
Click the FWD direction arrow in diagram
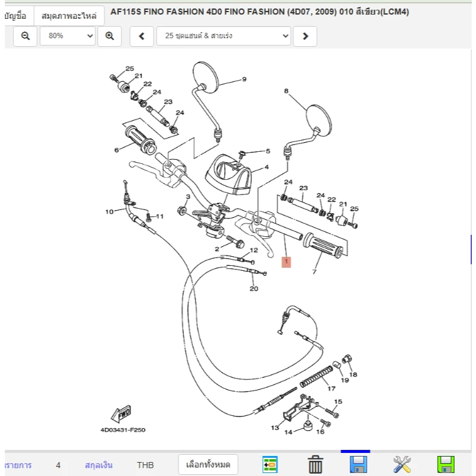[121, 414]
